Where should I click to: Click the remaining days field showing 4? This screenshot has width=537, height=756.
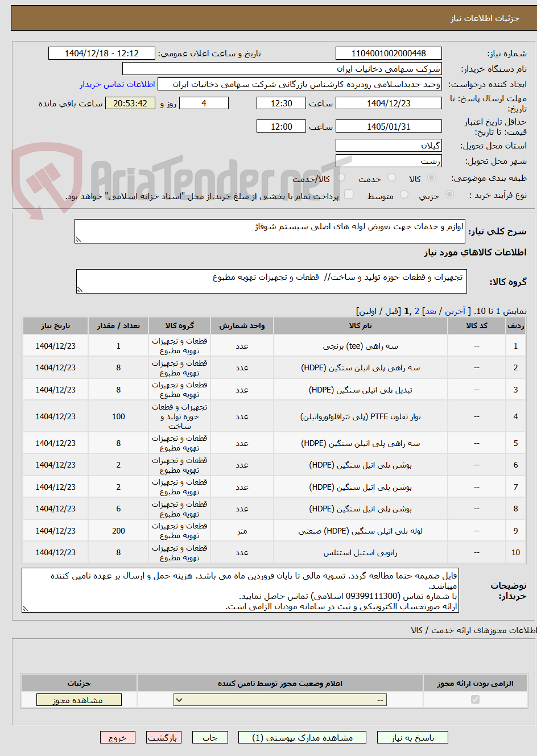click(x=204, y=104)
